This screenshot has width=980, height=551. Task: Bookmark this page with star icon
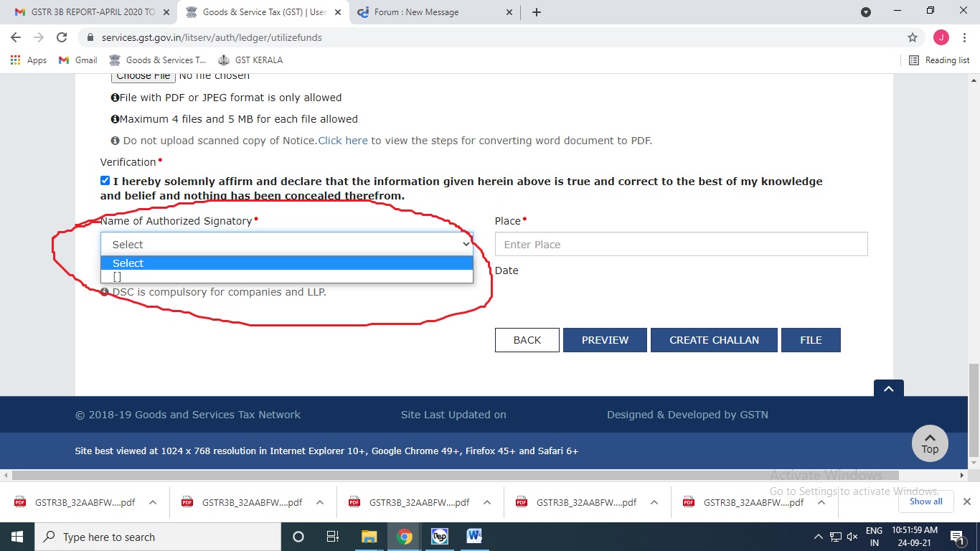pos(913,37)
